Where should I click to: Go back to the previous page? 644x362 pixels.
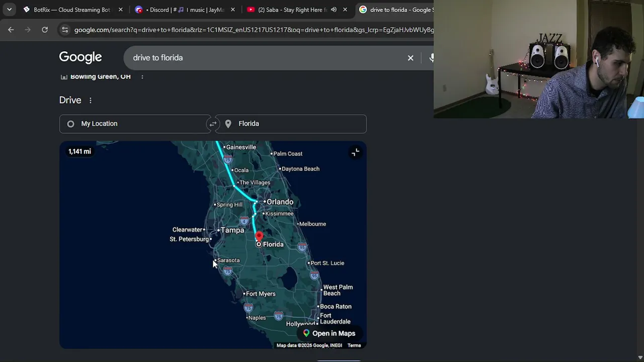point(11,30)
